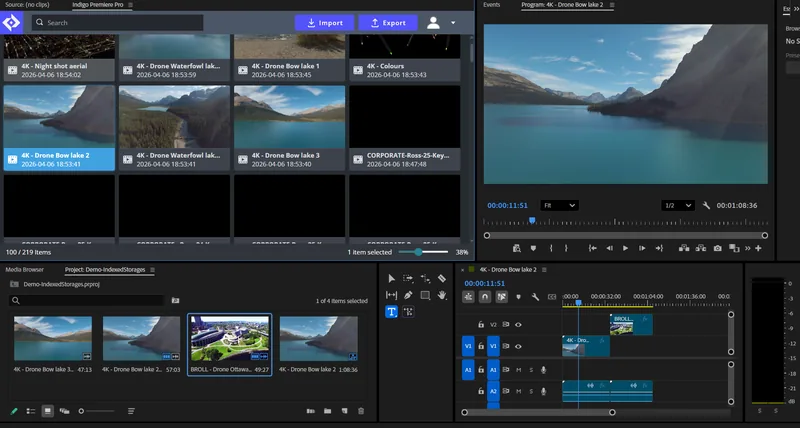Select the Slip tool
Image resolution: width=800 pixels, height=428 pixels.
(x=391, y=295)
